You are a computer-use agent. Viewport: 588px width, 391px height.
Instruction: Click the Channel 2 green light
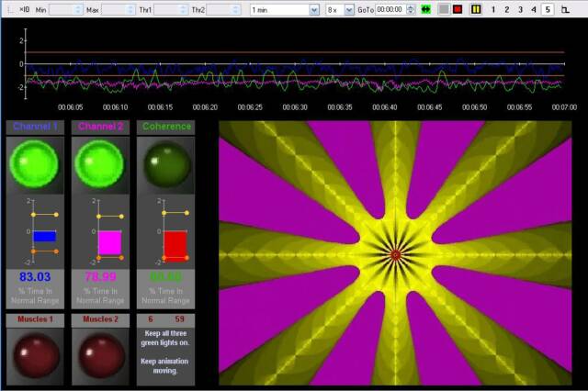100,164
